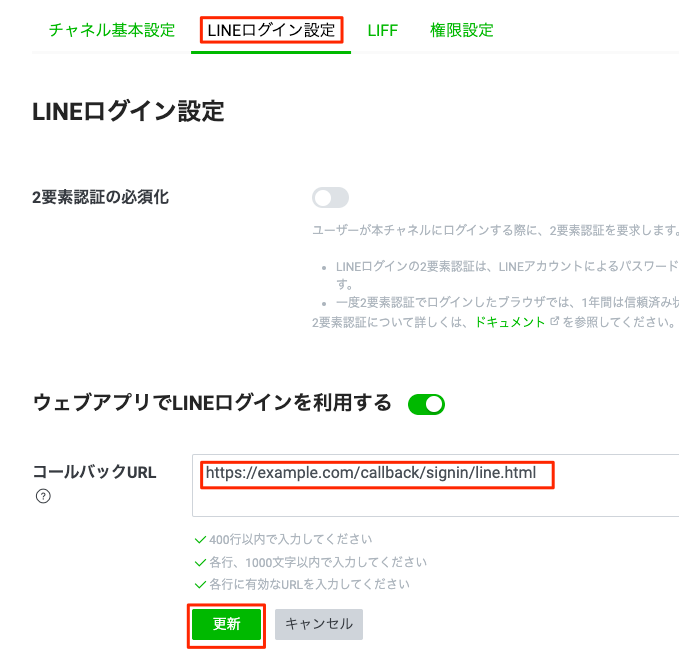The height and width of the screenshot is (668, 679).
Task: Switch to the LIFF tab
Action: (382, 30)
